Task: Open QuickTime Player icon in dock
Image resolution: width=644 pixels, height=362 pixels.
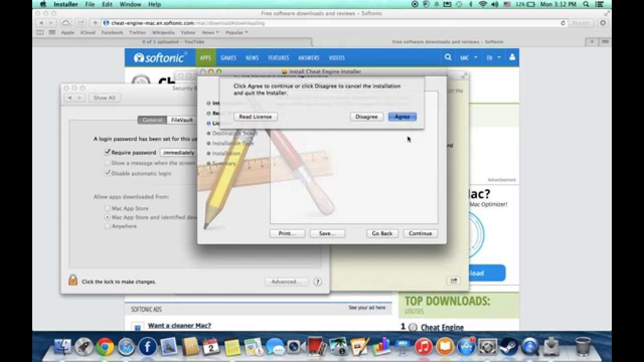Action: click(x=530, y=346)
